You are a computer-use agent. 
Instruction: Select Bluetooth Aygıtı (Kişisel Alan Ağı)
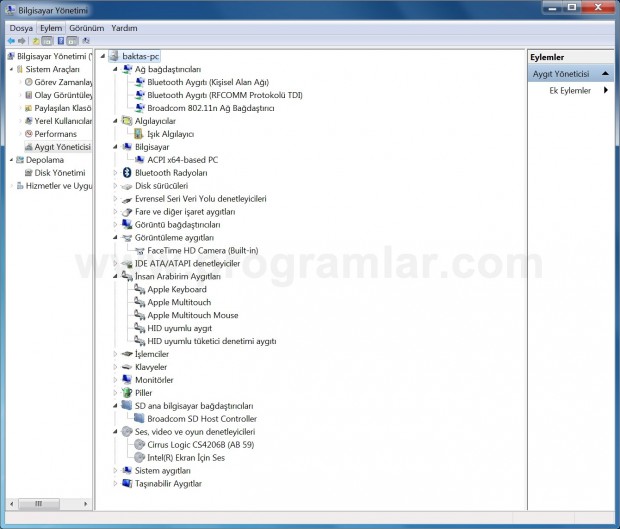[208, 82]
